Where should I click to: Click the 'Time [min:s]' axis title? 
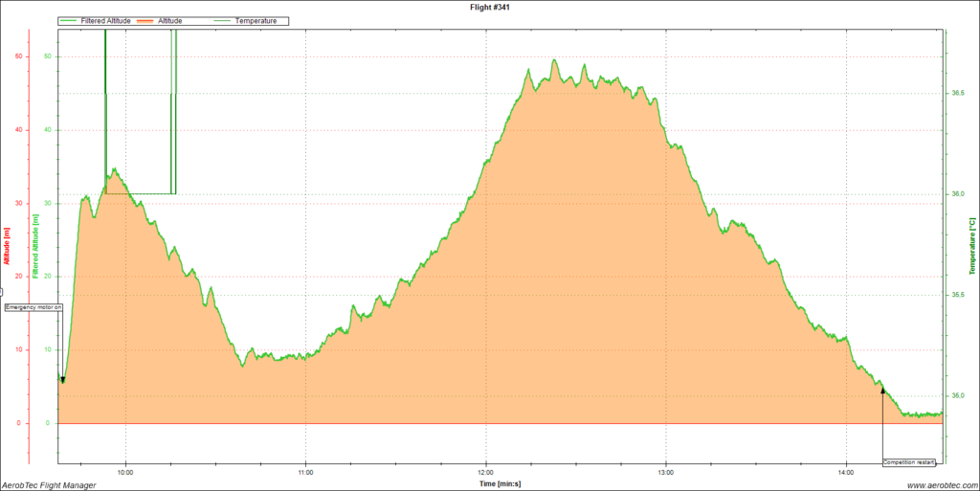click(x=500, y=484)
